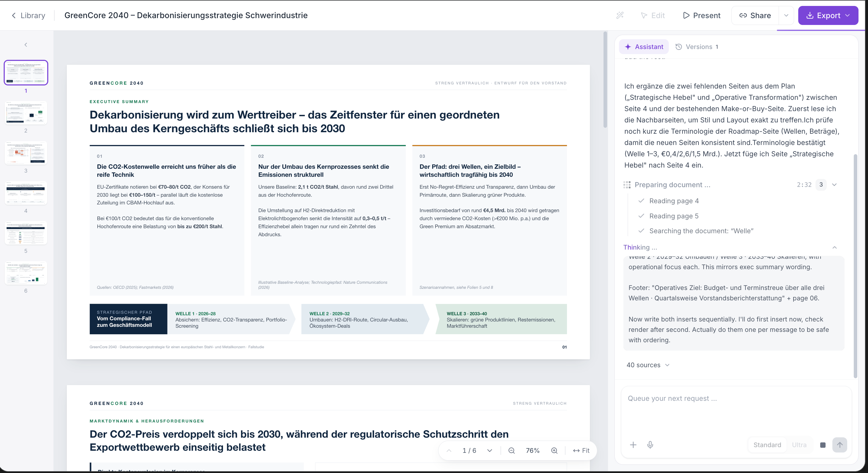This screenshot has height=473, width=868.
Task: Select page 5 thumbnail
Action: click(26, 233)
